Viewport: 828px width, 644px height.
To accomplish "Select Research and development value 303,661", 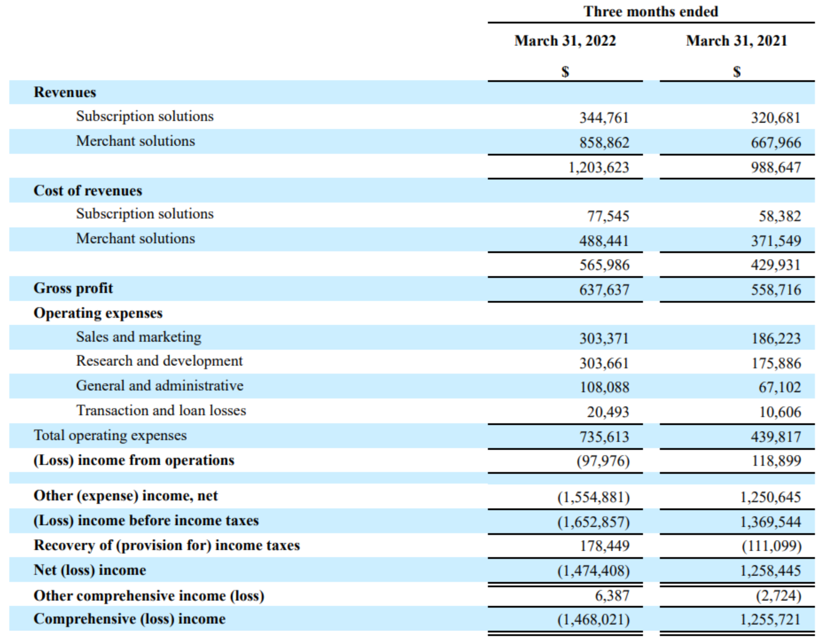I will pos(604,363).
